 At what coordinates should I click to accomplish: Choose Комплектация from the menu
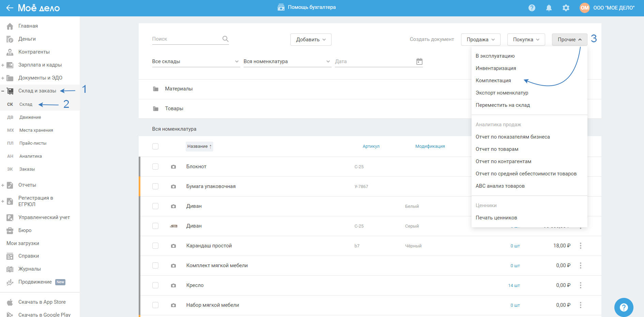493,81
